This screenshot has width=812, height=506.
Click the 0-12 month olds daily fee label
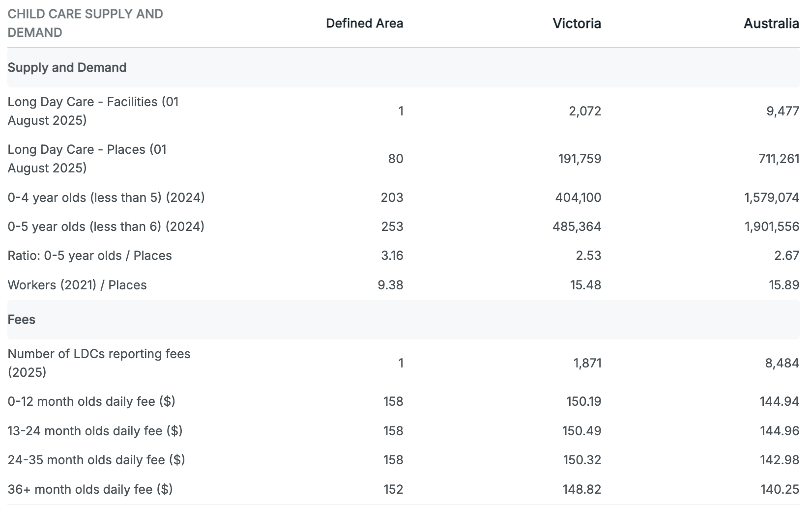(91, 401)
